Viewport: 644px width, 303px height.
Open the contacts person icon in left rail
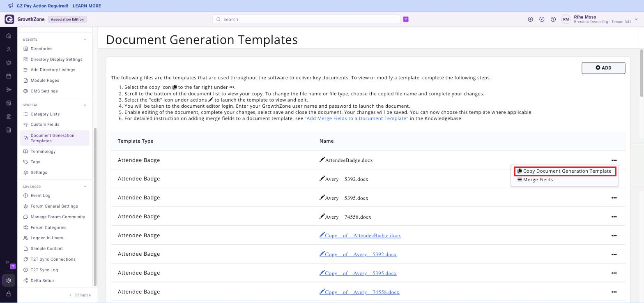point(9,49)
